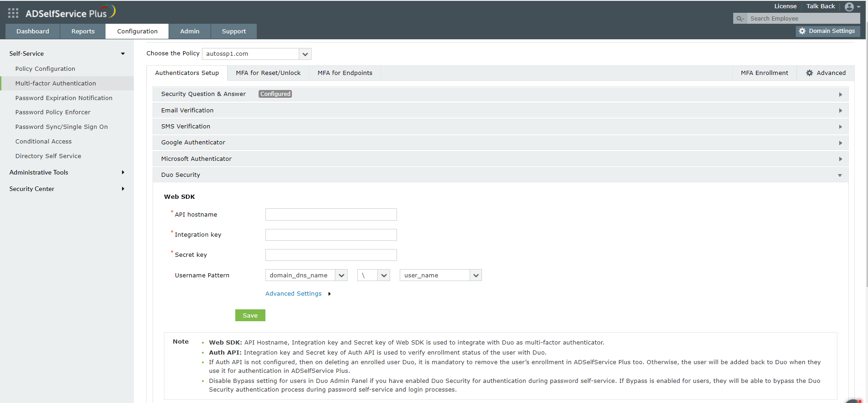868x403 pixels.
Task: Go to the Admin tab
Action: point(190,31)
